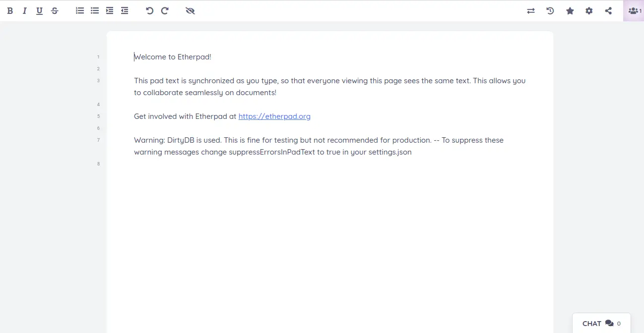Save a revision with star icon
644x333 pixels.
coord(570,10)
